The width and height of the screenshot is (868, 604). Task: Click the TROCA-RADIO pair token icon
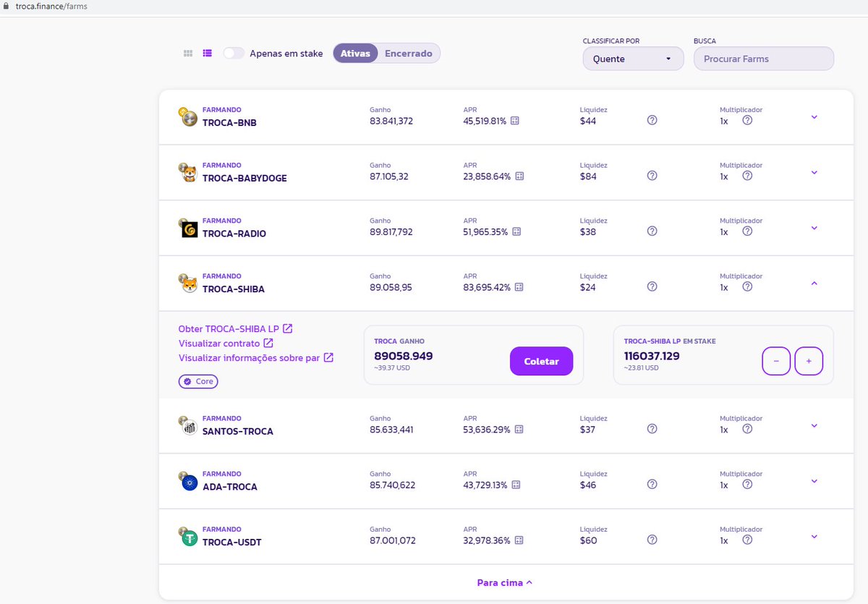coord(188,228)
